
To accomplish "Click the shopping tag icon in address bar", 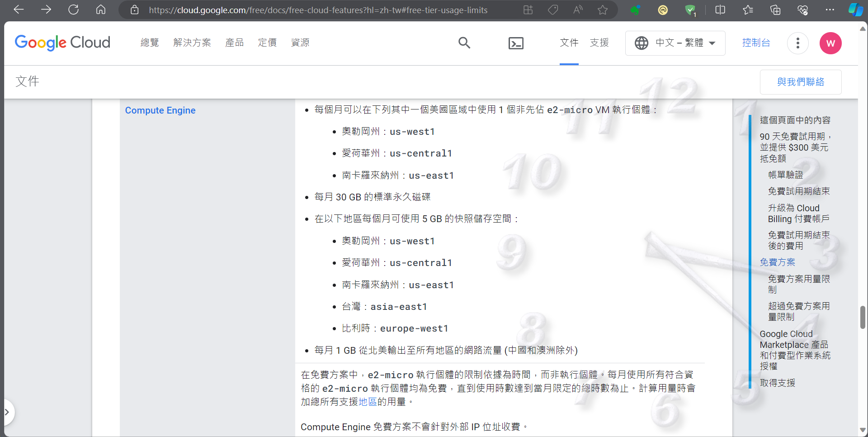I will (553, 9).
